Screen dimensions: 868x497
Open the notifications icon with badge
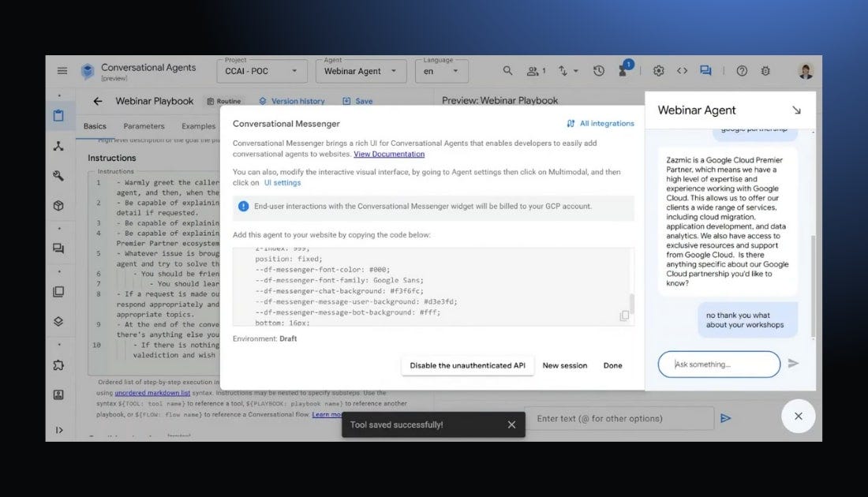click(x=624, y=69)
